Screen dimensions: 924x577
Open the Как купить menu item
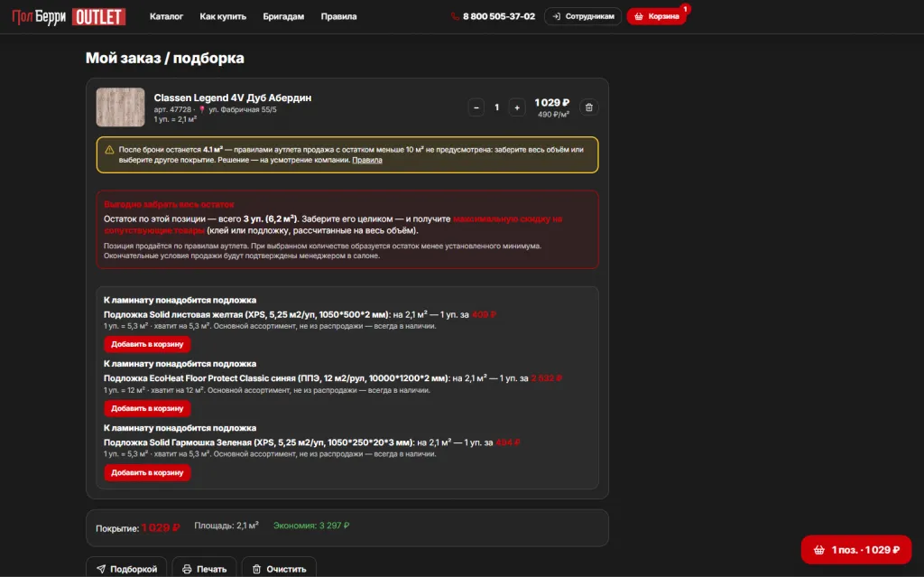223,16
